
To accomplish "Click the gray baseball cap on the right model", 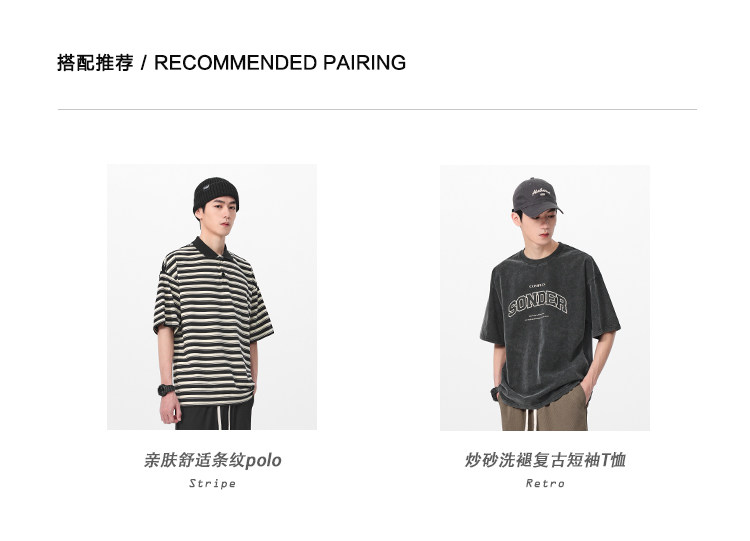I will pos(537,197).
